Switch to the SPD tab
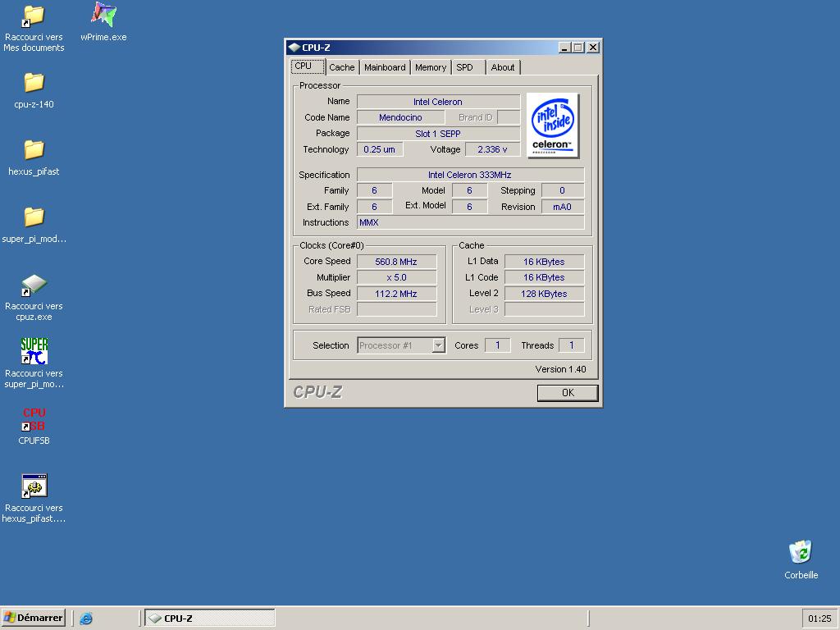Viewport: 840px width, 630px height. (x=468, y=67)
